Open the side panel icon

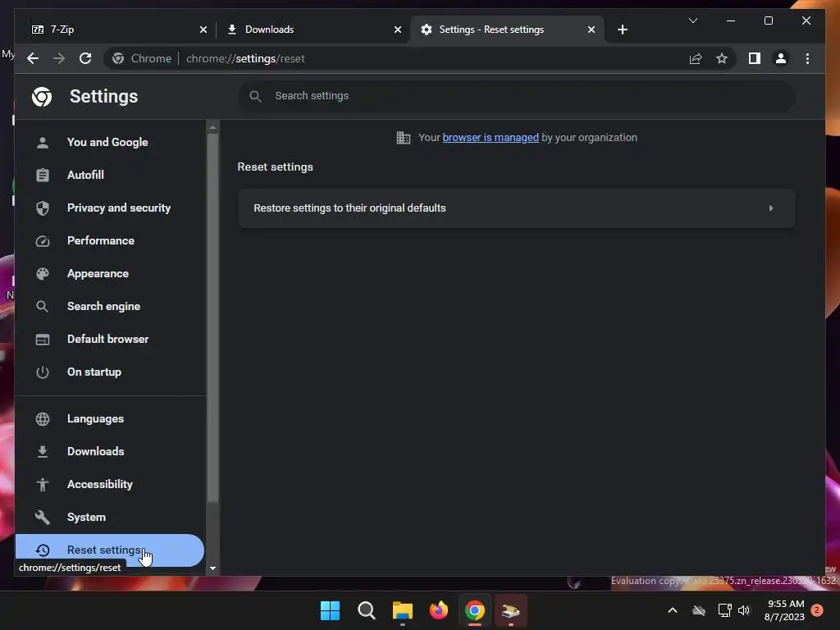point(755,58)
